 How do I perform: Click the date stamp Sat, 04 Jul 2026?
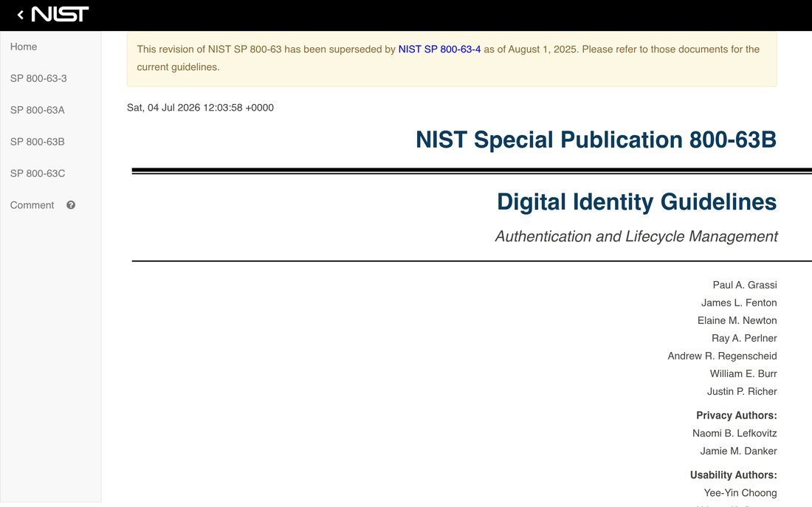(200, 108)
